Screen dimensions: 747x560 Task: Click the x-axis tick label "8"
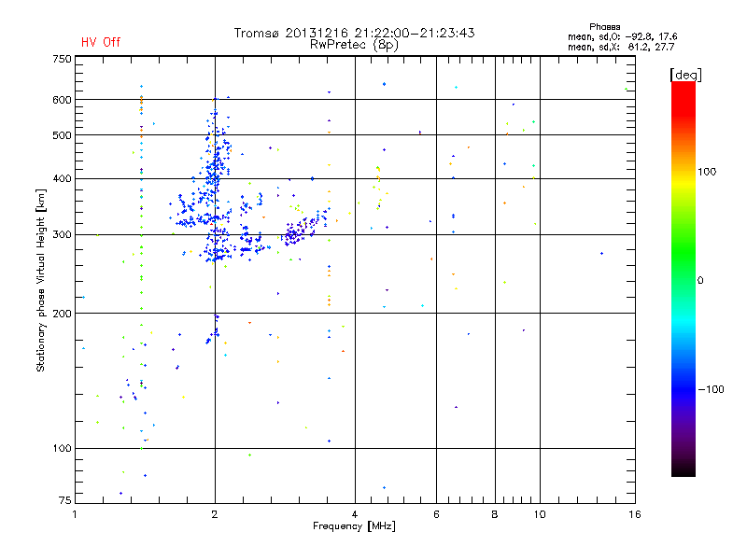pos(495,514)
